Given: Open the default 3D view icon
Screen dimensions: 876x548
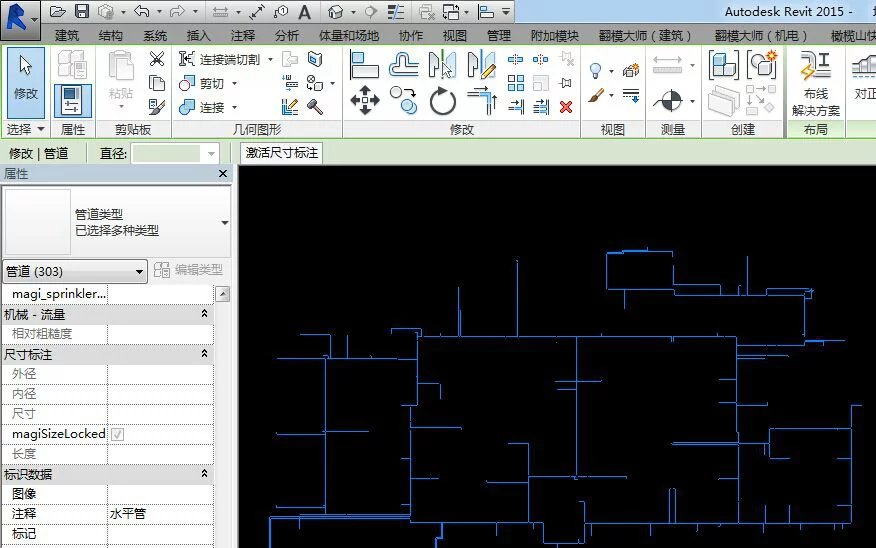Looking at the screenshot, I should [x=335, y=12].
